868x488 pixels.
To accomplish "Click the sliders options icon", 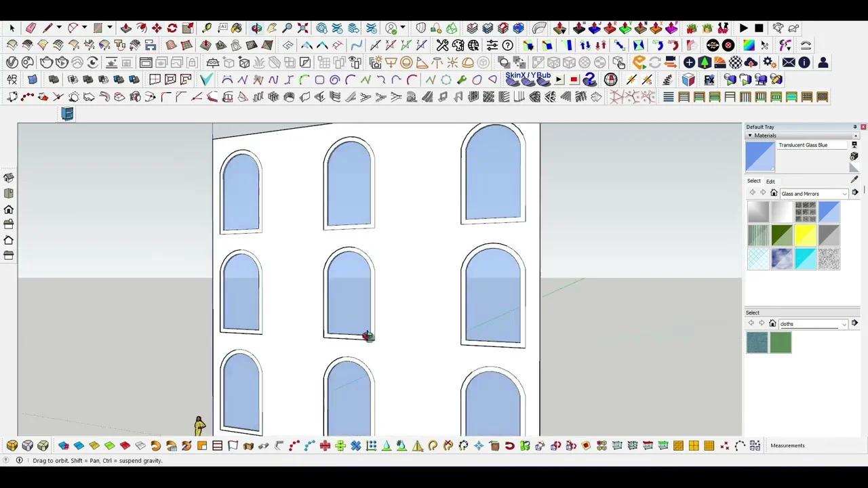I will click(492, 45).
